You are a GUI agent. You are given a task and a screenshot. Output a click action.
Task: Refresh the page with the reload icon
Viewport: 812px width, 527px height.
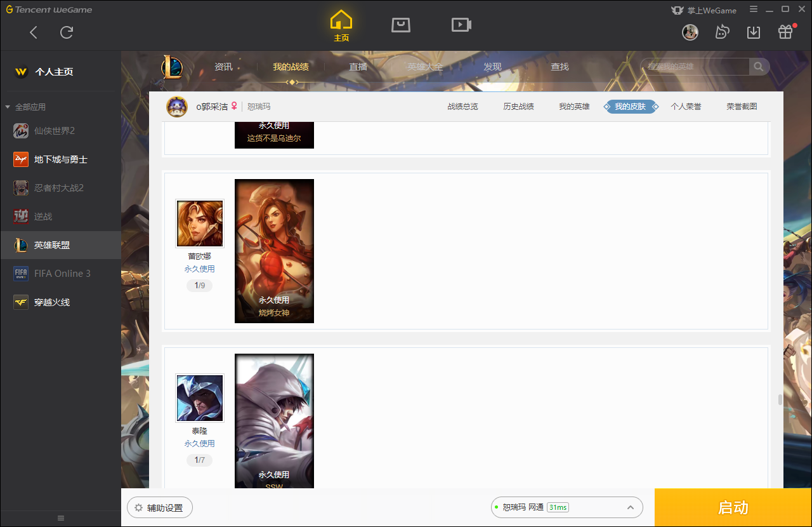[67, 32]
